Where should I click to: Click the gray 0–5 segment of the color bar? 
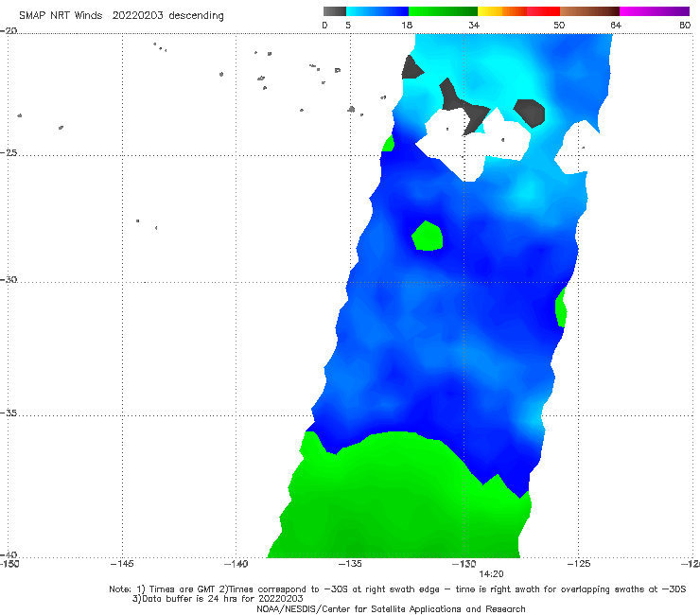pos(334,11)
